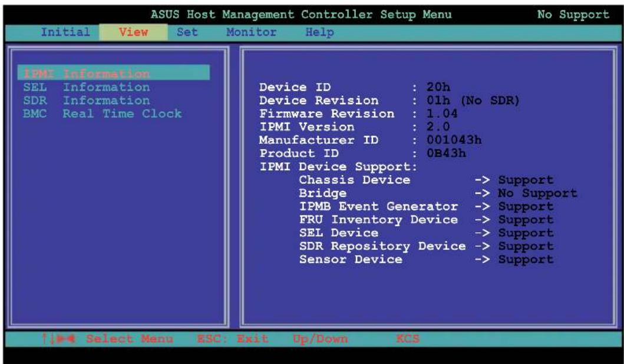
Task: Click the ESC: Exit hint
Action: click(x=232, y=339)
